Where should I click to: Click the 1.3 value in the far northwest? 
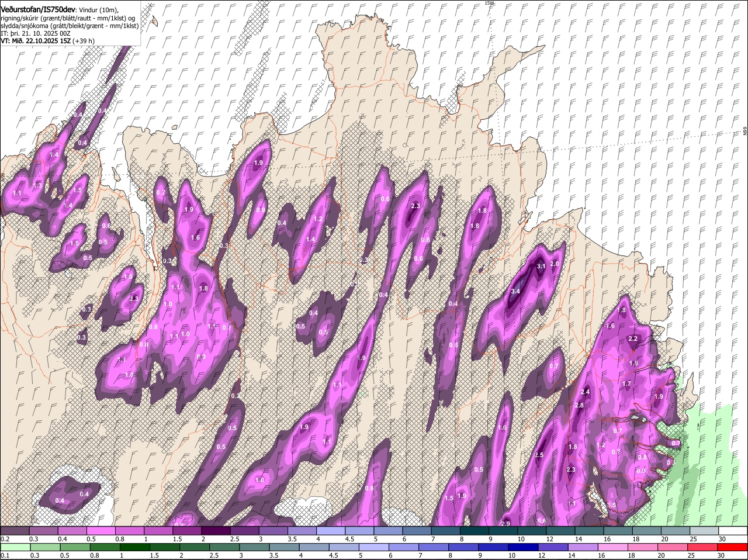tap(39, 185)
